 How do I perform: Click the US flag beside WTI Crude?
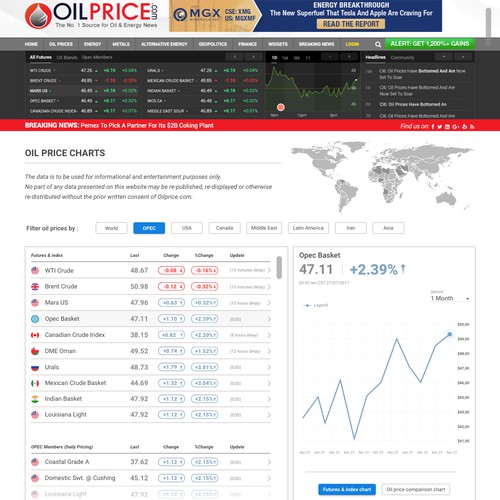click(x=35, y=270)
